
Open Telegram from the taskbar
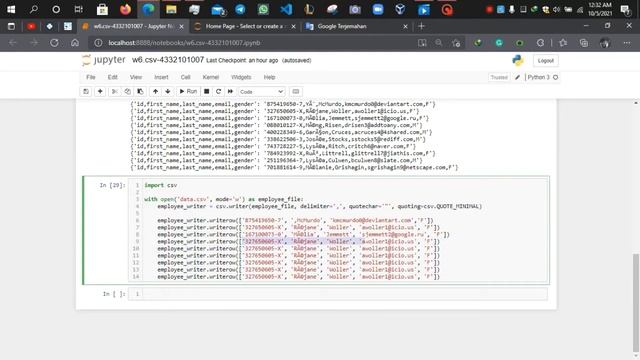pyautogui.click(x=240, y=9)
